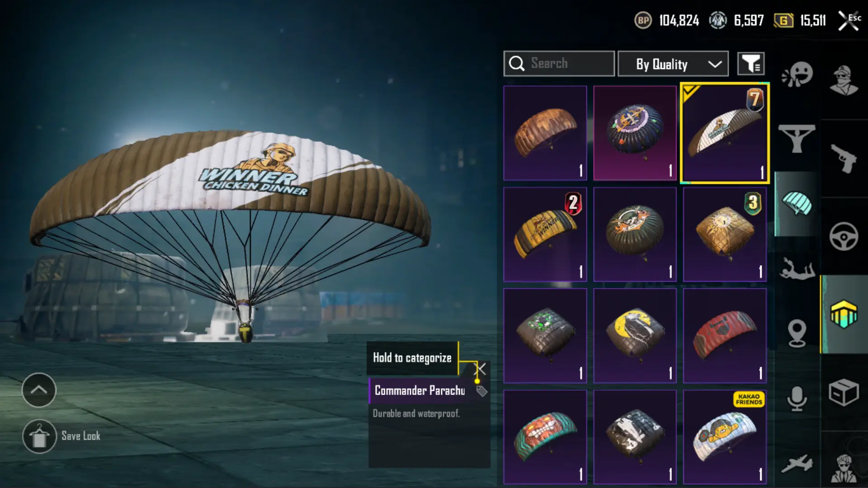Open the By Quality sort dropdown

[x=673, y=64]
